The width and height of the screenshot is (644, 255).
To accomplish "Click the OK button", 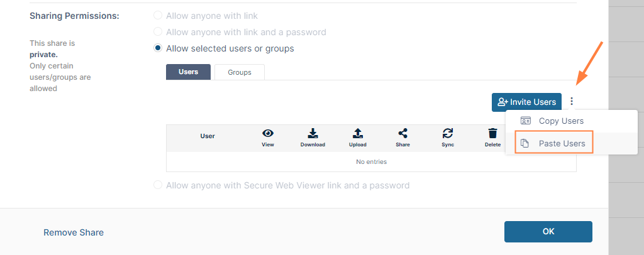I will (548, 232).
